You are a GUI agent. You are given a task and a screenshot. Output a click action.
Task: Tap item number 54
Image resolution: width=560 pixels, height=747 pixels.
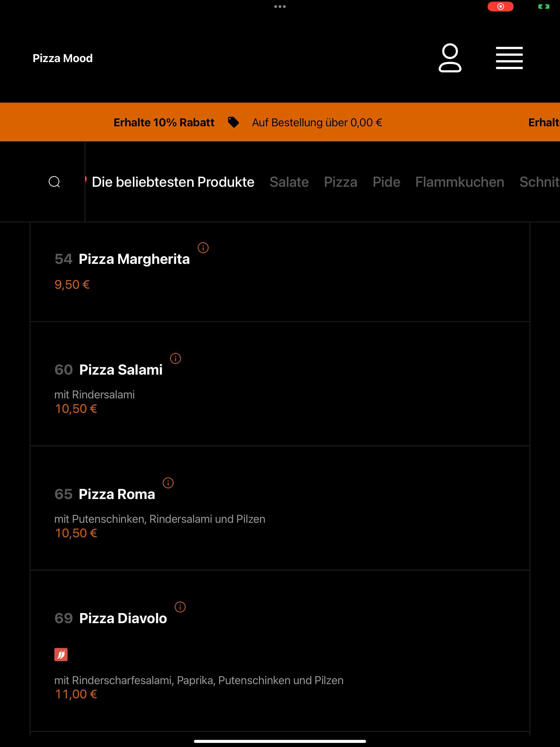click(63, 259)
